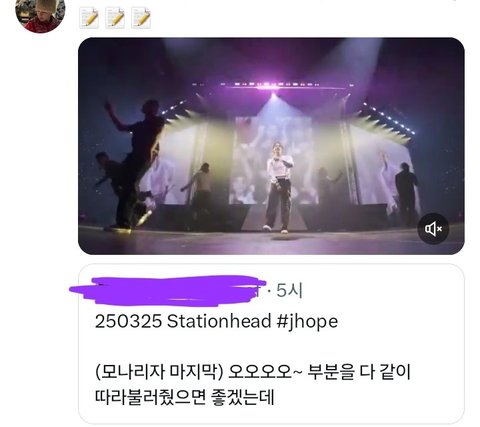Open the poster's profile avatar
The image size is (480, 427).
tap(40, 14)
